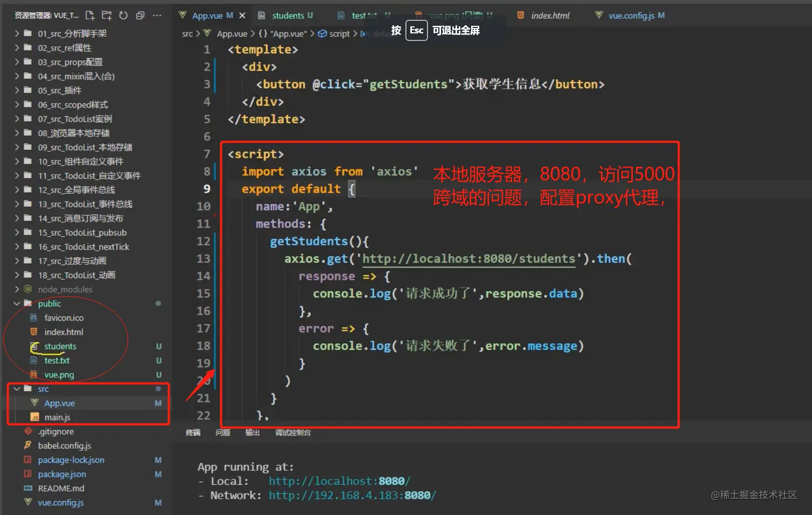Image resolution: width=812 pixels, height=515 pixels.
Task: Click the 14_src_消息订阅与发布 folder row
Action: tap(86, 218)
